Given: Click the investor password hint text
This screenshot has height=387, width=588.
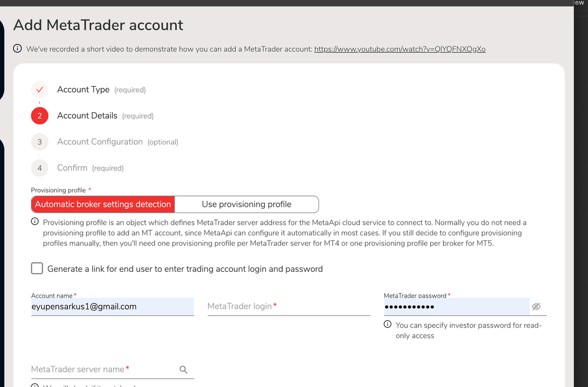Looking at the screenshot, I should tap(469, 330).
